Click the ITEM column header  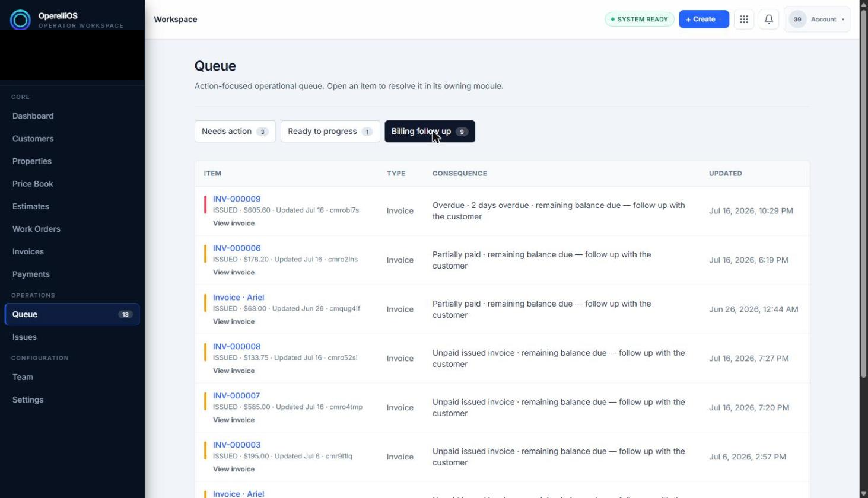[212, 174]
